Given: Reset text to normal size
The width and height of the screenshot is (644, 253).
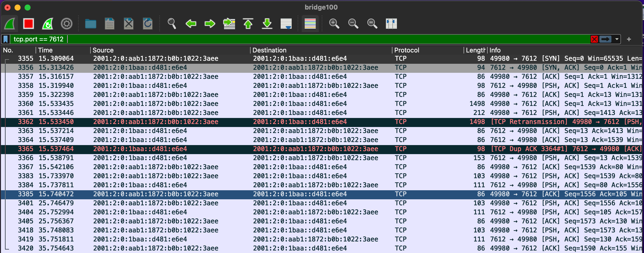Looking at the screenshot, I should (372, 24).
